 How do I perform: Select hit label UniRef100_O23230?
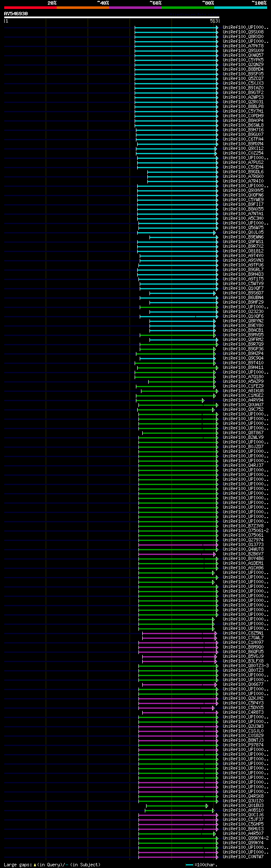[x=243, y=312]
